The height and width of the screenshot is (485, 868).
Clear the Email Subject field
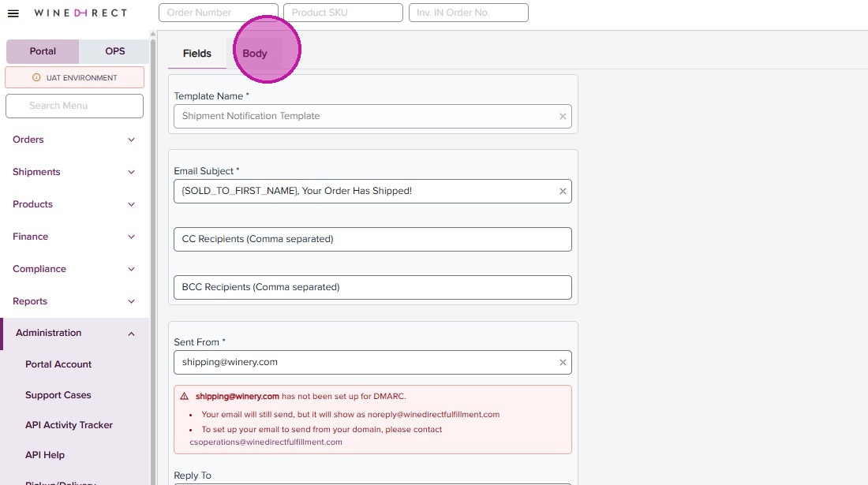click(x=563, y=192)
